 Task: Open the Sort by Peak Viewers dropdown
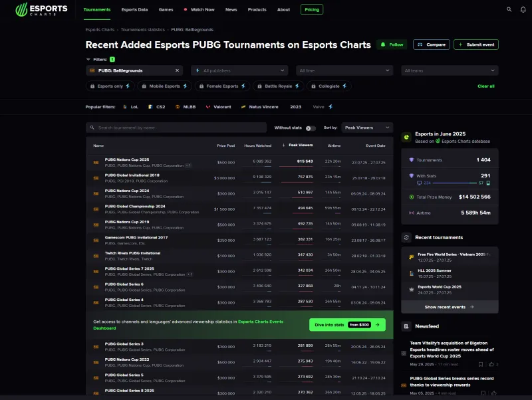[367, 128]
